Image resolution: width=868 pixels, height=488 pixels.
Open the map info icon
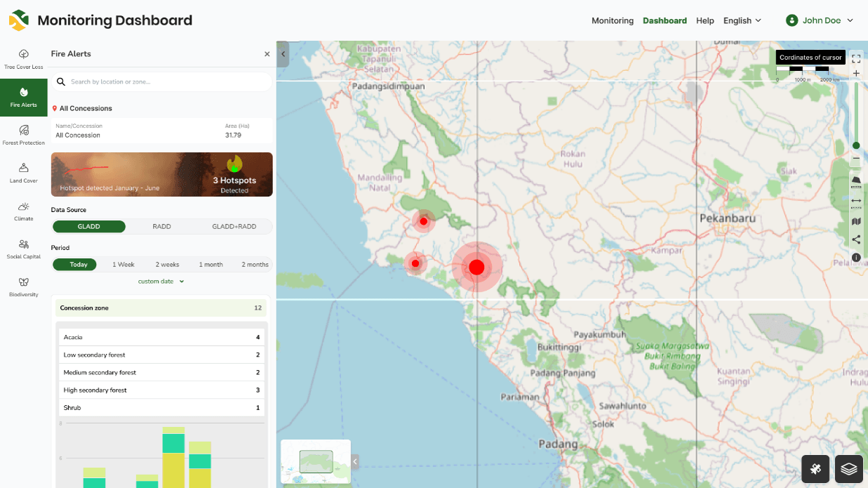(x=856, y=258)
